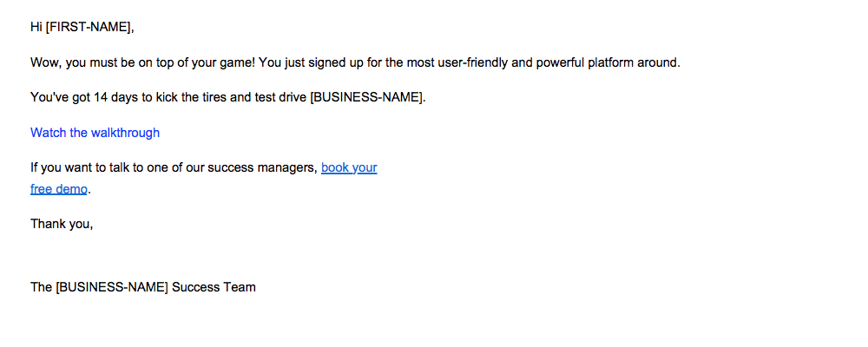This screenshot has width=868, height=347.
Task: Place cursor on "Thank you," line
Action: (62, 224)
